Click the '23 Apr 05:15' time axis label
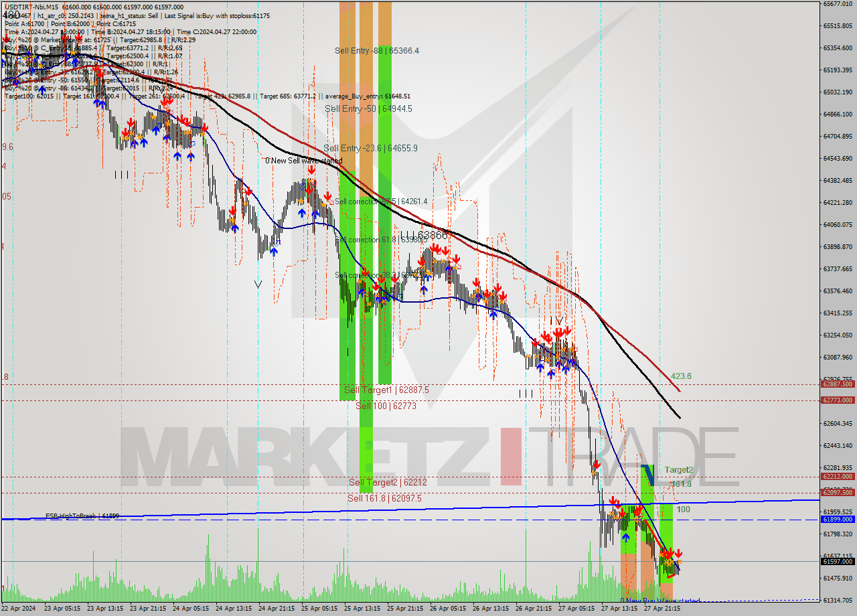 click(x=63, y=609)
